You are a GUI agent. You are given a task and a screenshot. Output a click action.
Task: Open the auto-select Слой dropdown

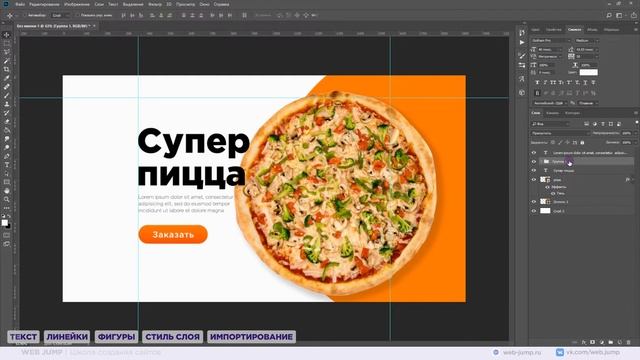coord(60,15)
